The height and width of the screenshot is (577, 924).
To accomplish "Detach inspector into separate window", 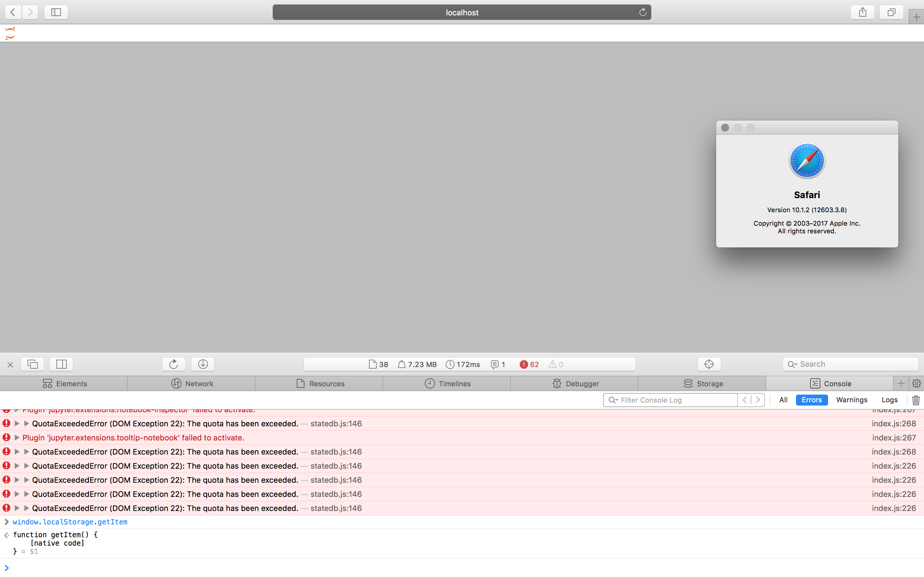I will coord(32,364).
